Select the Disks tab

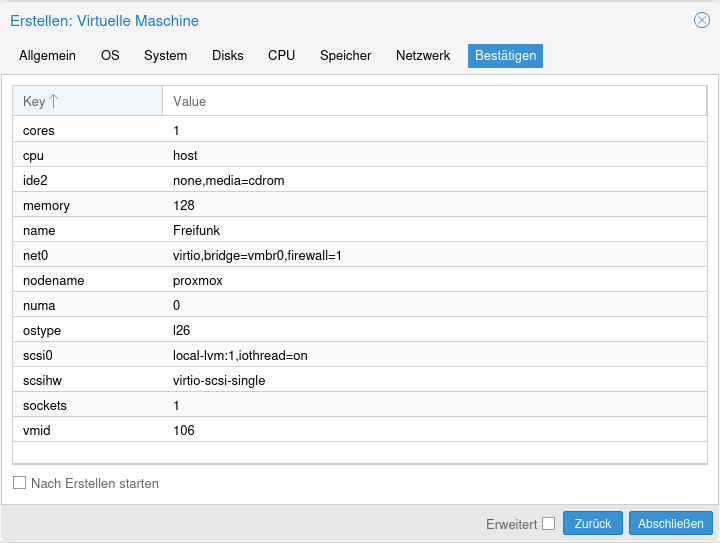click(227, 56)
